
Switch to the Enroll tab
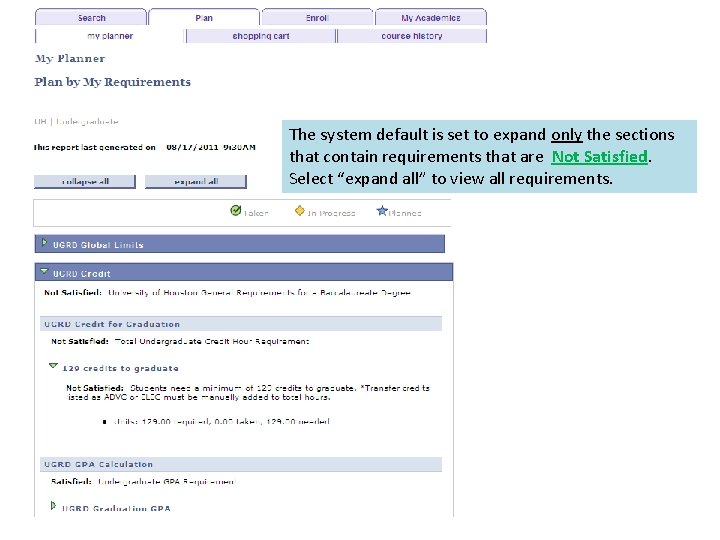(x=317, y=17)
